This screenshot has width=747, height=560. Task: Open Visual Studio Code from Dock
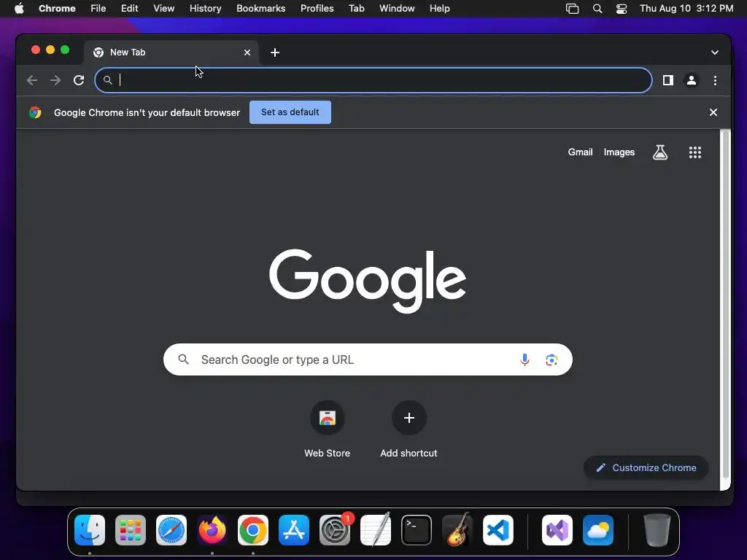(x=498, y=530)
